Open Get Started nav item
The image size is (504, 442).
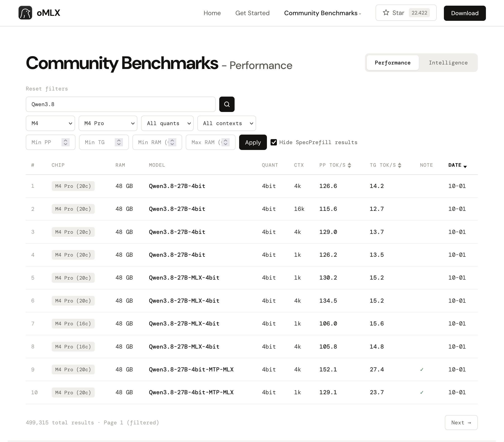coord(252,13)
